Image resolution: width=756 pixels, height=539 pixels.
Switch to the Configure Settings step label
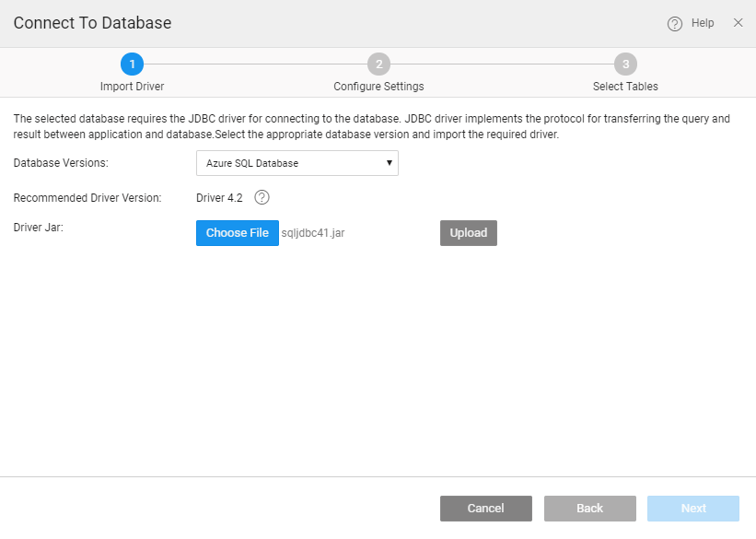click(378, 87)
